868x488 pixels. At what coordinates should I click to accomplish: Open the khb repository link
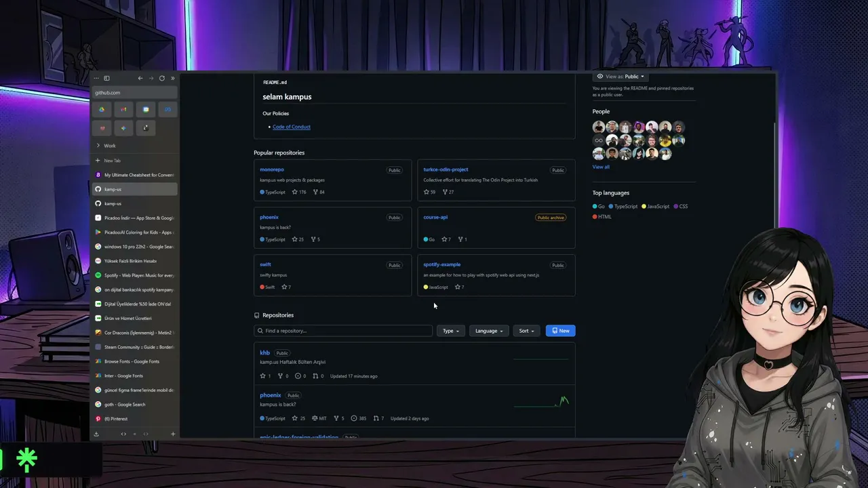264,352
